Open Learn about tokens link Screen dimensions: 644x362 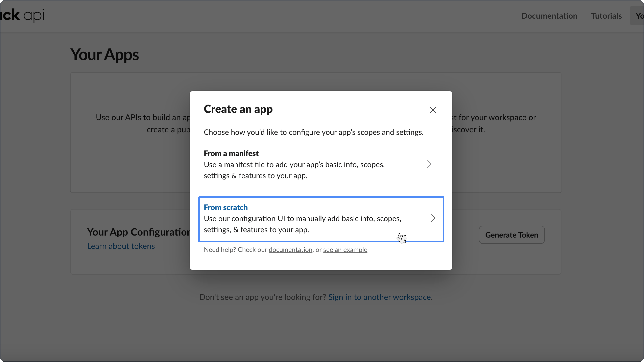coord(121,246)
